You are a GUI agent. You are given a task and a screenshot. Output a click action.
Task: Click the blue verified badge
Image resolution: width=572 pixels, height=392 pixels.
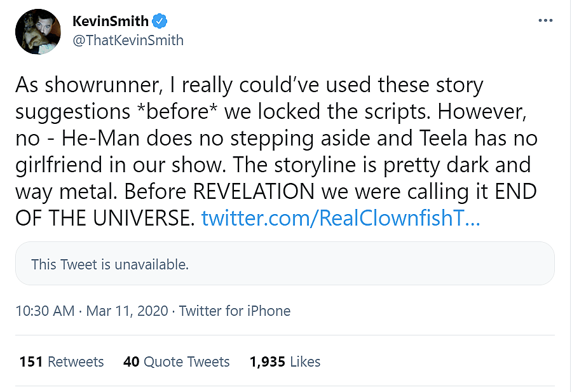(x=160, y=22)
